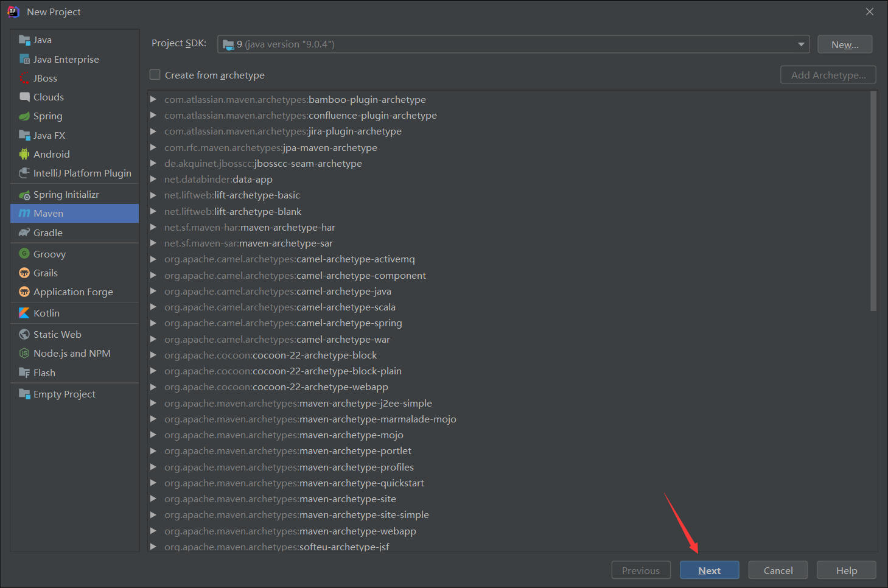Expand maven-archetype-webapp node
The height and width of the screenshot is (588, 888).
[x=153, y=531]
